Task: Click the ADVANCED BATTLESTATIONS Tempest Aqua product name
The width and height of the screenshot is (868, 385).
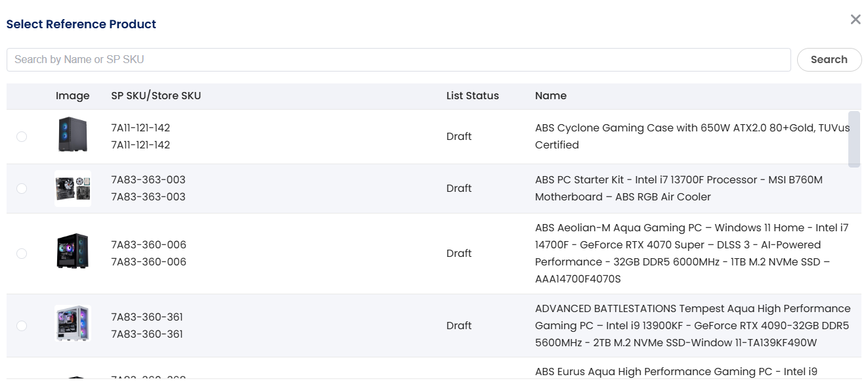Action: tap(693, 326)
